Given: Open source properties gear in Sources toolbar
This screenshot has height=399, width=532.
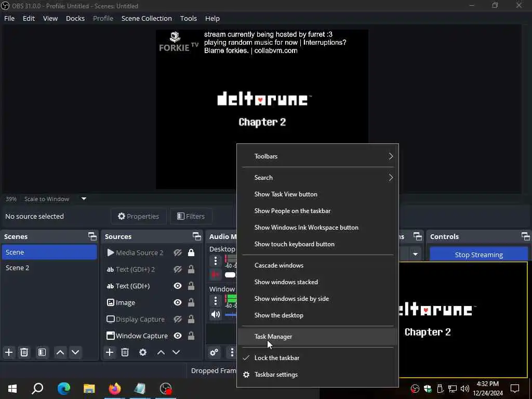Looking at the screenshot, I should tap(143, 352).
